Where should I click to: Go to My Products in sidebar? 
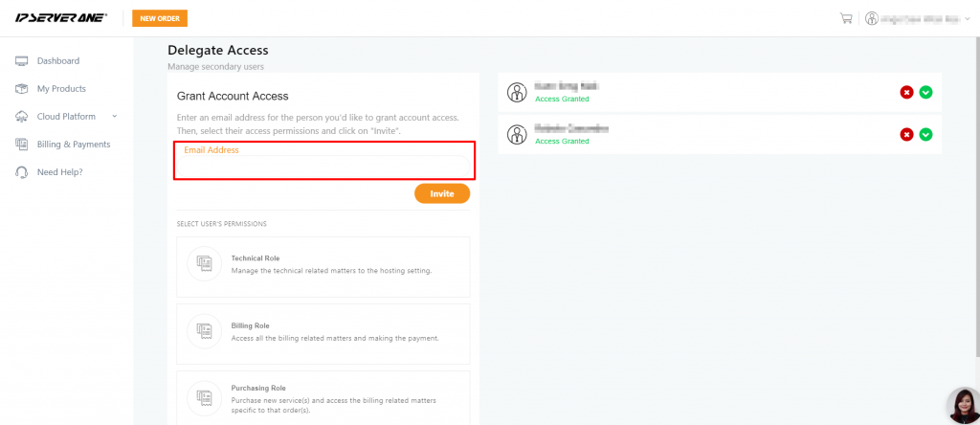[x=61, y=89]
